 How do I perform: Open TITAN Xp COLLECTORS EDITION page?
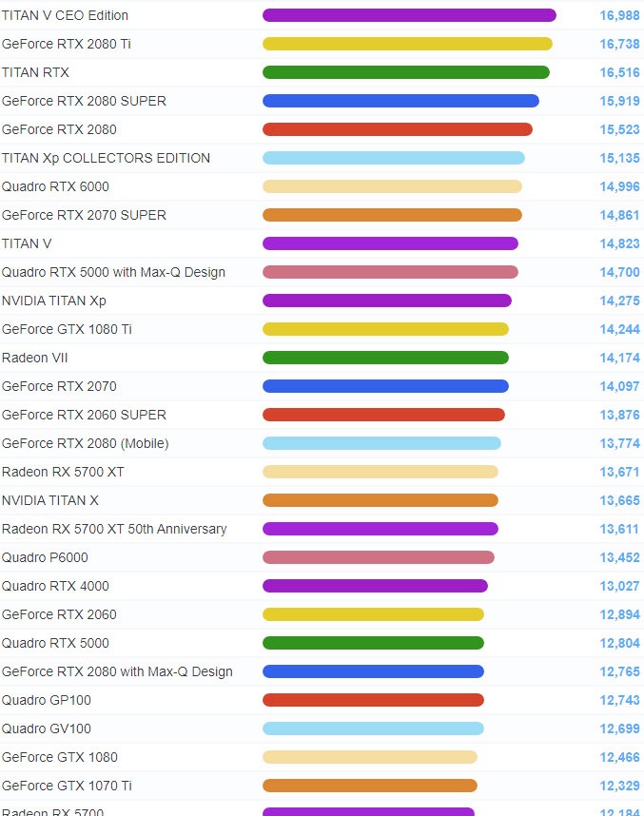106,158
